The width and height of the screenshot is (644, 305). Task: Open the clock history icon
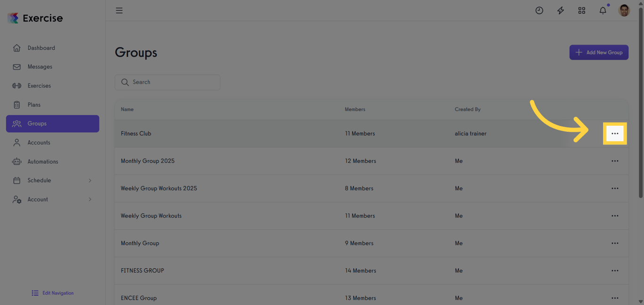[x=539, y=10]
